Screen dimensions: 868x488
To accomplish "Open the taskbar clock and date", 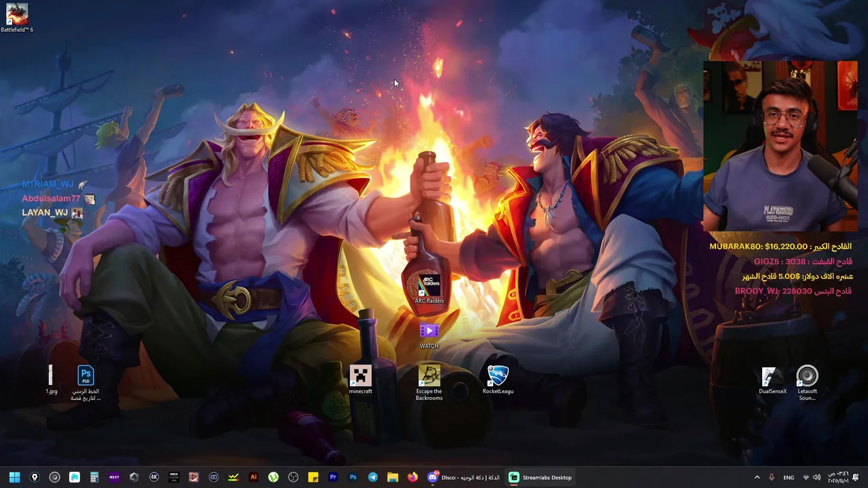I will click(837, 477).
